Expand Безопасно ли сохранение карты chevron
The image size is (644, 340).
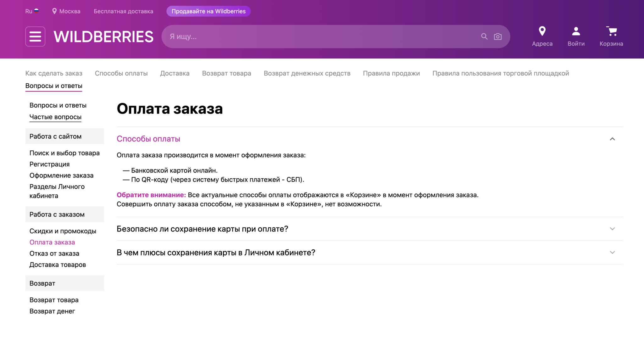tap(612, 229)
